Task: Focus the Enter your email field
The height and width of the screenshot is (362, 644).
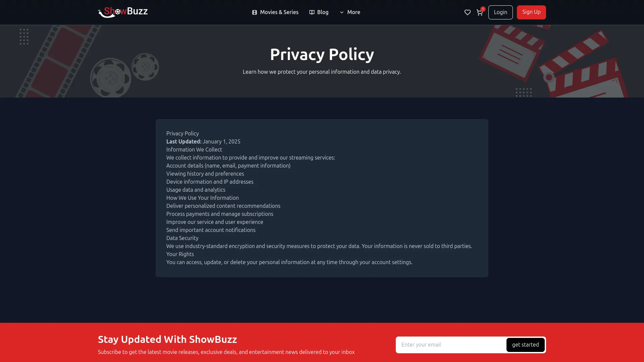Action: (451, 345)
